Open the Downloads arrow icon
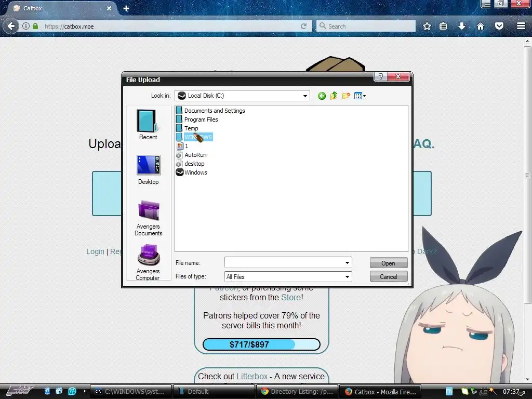 point(462,26)
